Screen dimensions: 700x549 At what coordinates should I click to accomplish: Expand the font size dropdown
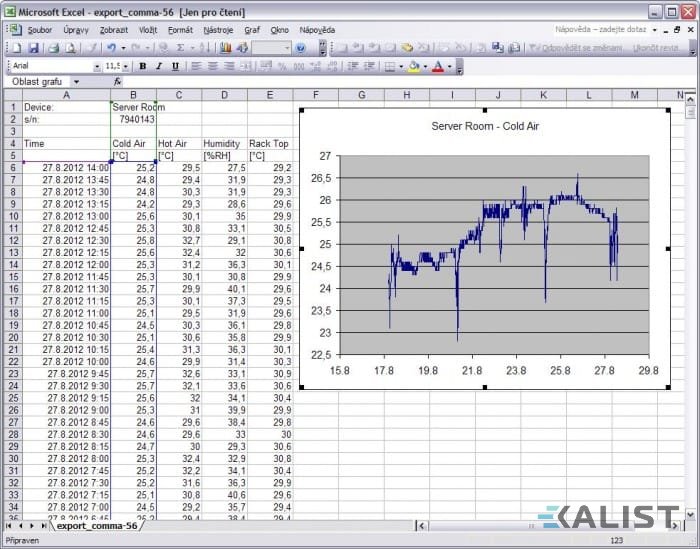127,66
